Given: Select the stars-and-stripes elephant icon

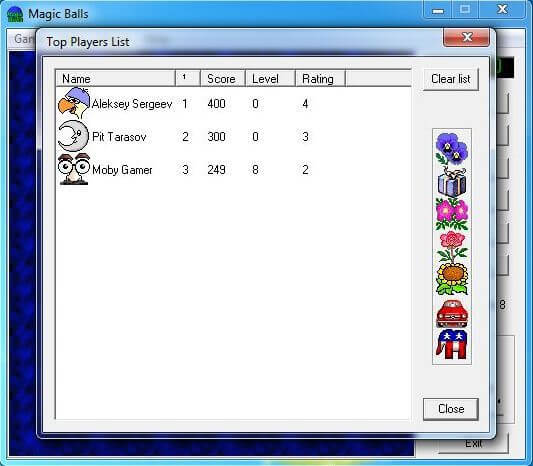Looking at the screenshot, I should 452,345.
